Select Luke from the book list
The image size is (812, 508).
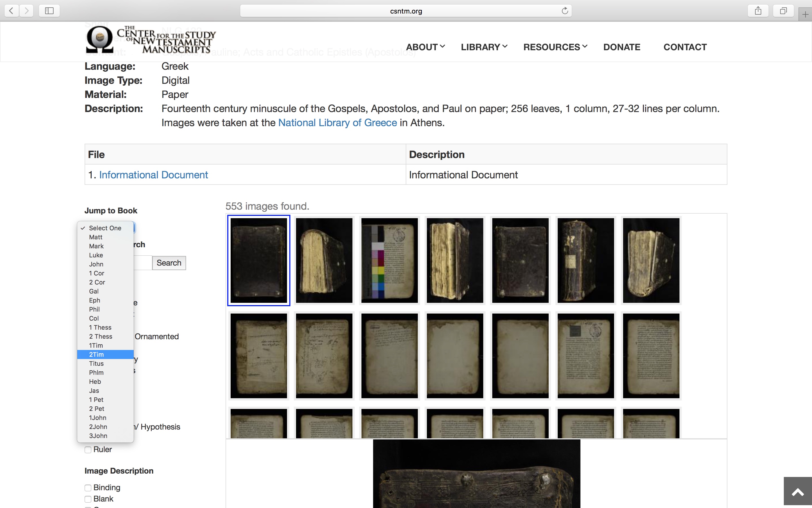pyautogui.click(x=105, y=255)
